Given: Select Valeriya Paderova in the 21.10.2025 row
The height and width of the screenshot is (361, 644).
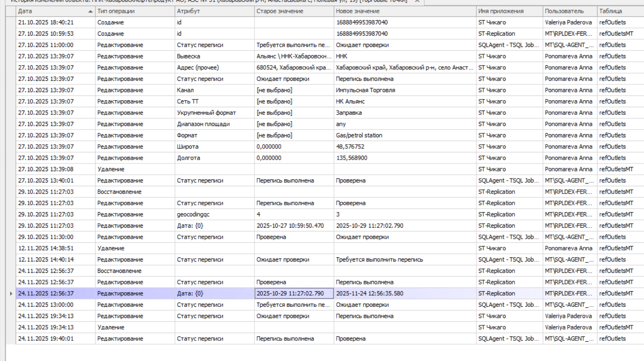Looking at the screenshot, I should click(x=570, y=22).
